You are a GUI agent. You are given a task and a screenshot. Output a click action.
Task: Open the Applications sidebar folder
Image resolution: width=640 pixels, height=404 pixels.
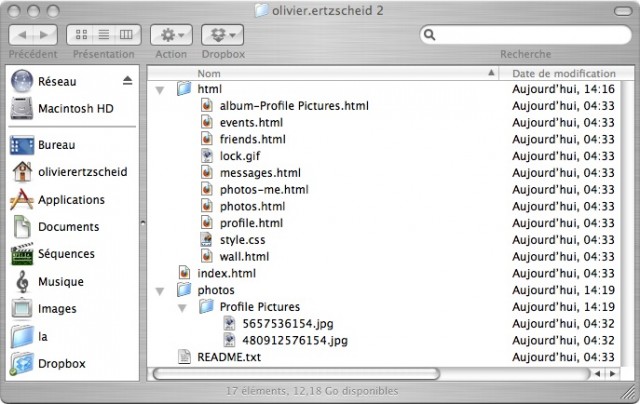[71, 200]
